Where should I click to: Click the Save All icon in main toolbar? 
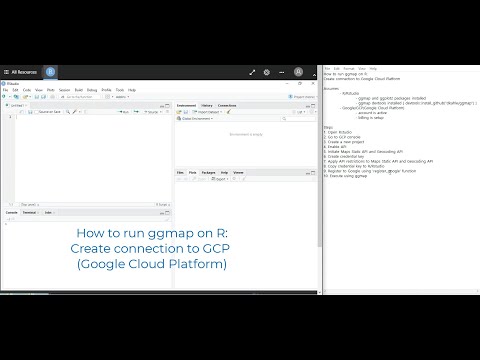[x=43, y=97]
